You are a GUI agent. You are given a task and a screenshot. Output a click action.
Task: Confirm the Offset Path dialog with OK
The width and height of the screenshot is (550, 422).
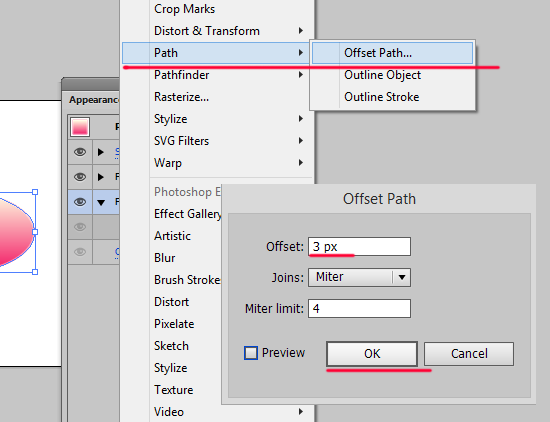(x=372, y=354)
